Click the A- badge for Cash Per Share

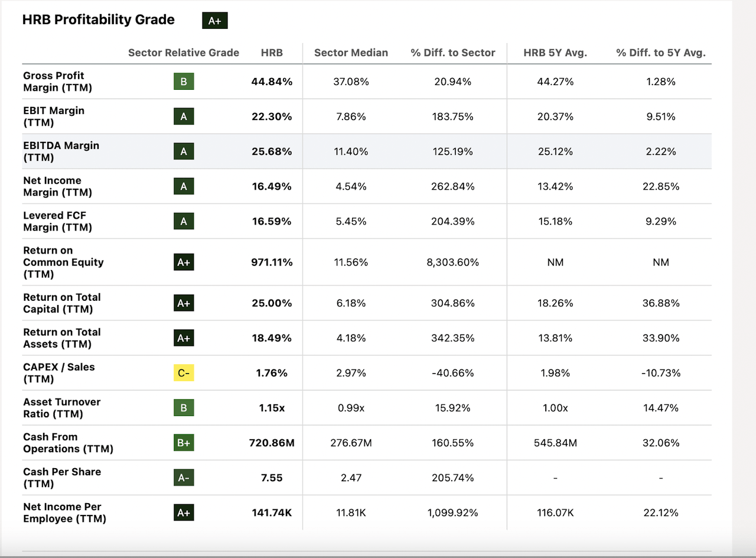[184, 477]
